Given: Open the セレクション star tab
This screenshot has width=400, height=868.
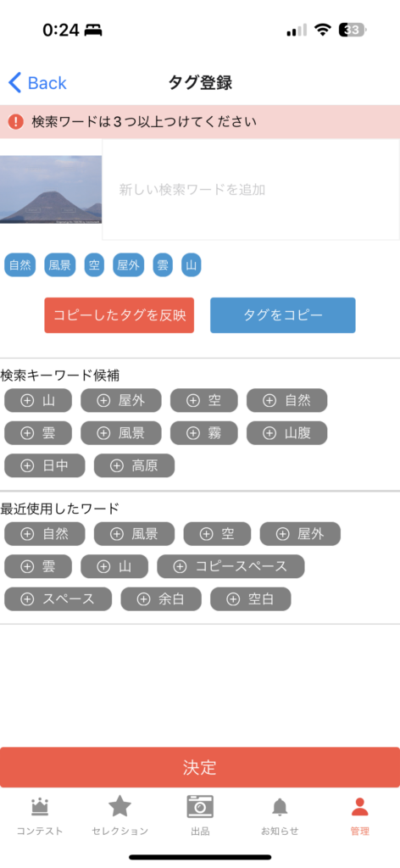Looking at the screenshot, I should point(120,816).
